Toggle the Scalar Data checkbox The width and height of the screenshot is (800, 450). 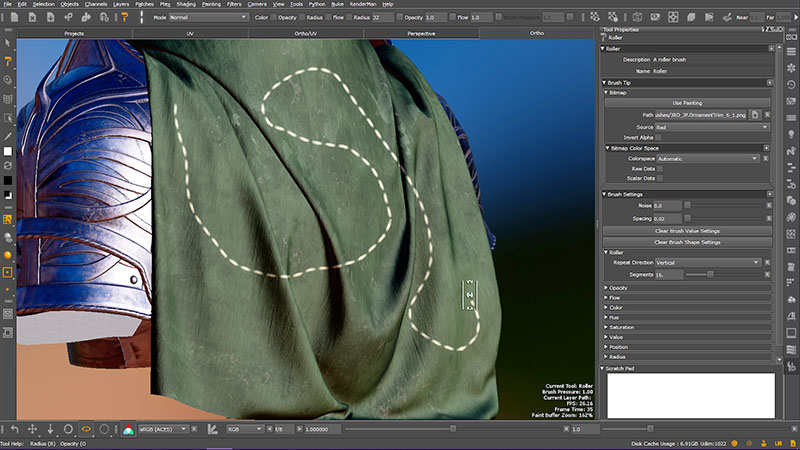click(x=660, y=178)
